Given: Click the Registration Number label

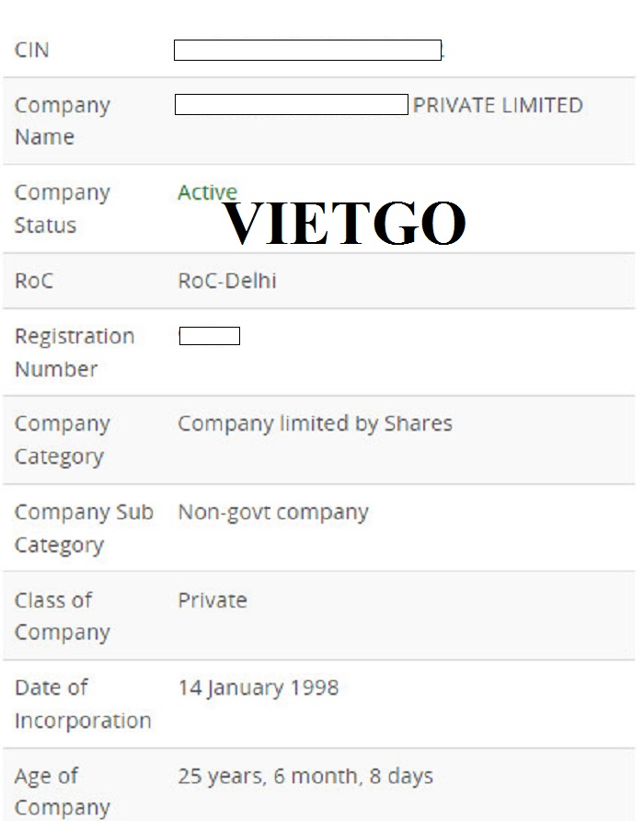Looking at the screenshot, I should (75, 353).
